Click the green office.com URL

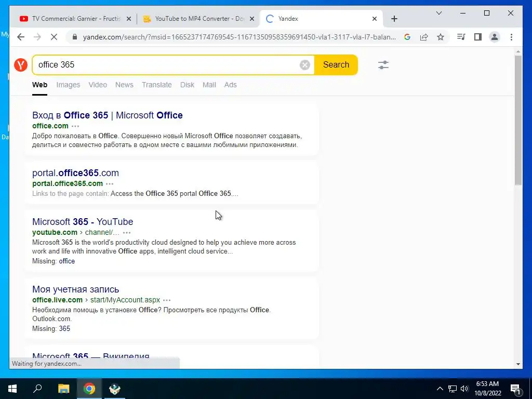(50, 126)
